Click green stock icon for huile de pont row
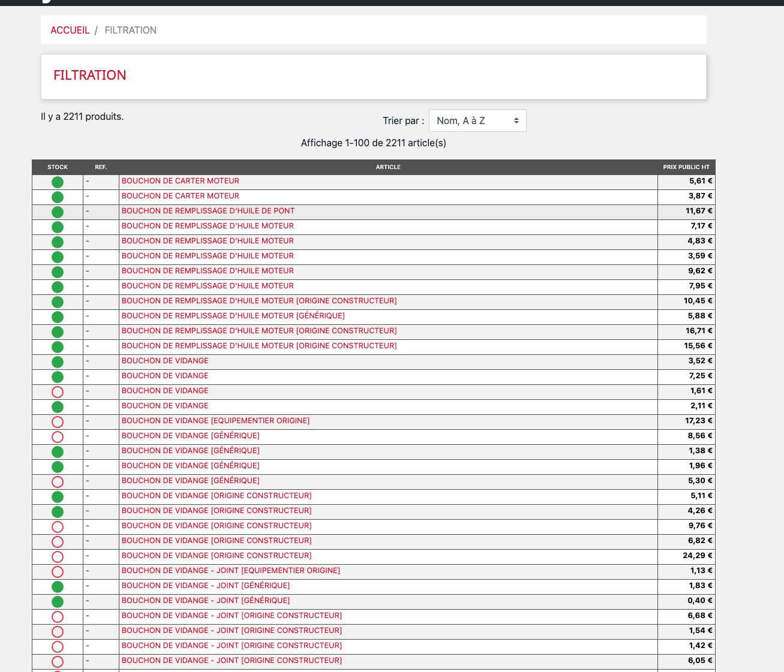 click(58, 212)
